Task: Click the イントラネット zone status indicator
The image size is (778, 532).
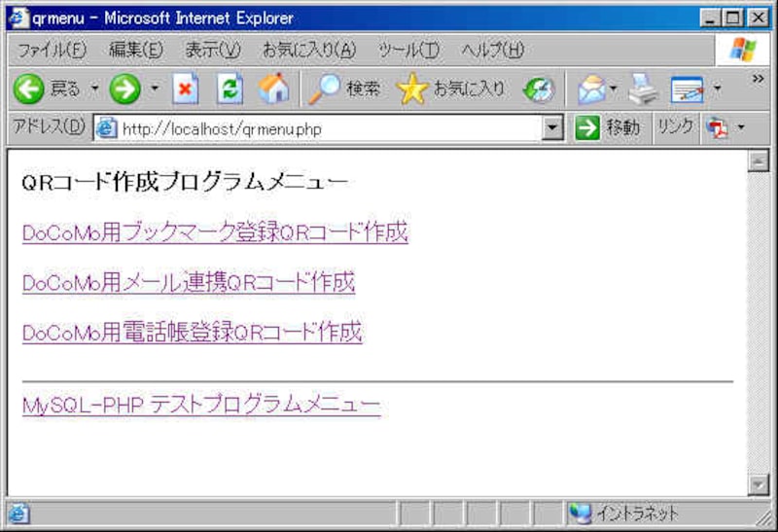Action: tap(623, 514)
